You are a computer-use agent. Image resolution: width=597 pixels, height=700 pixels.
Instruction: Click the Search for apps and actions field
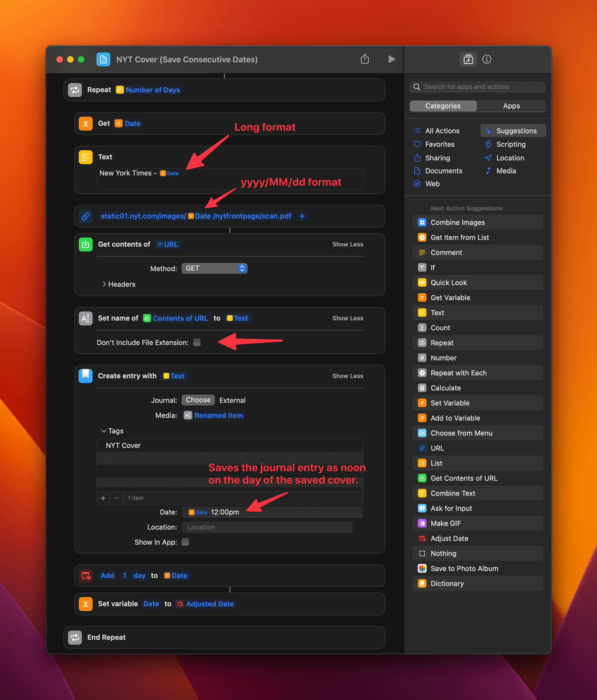pyautogui.click(x=478, y=87)
